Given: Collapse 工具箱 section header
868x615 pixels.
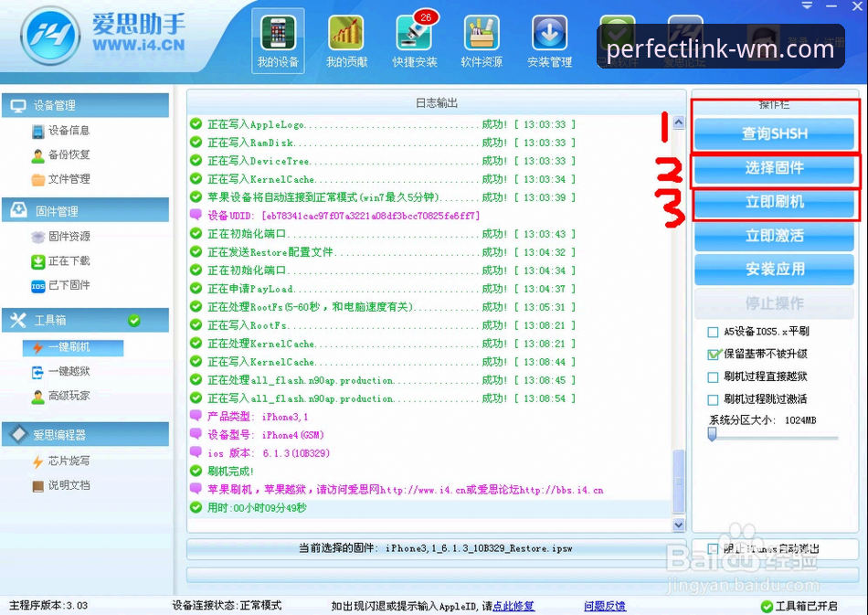Looking at the screenshot, I should 85,320.
